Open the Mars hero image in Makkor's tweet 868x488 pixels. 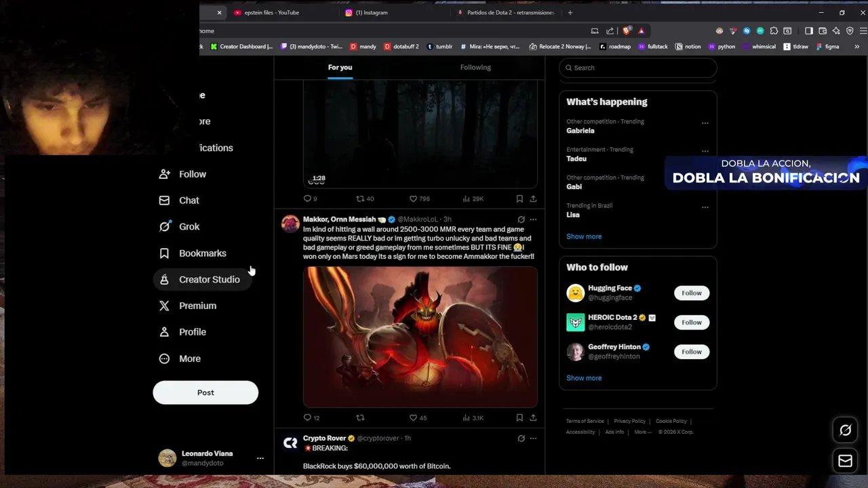coord(420,337)
